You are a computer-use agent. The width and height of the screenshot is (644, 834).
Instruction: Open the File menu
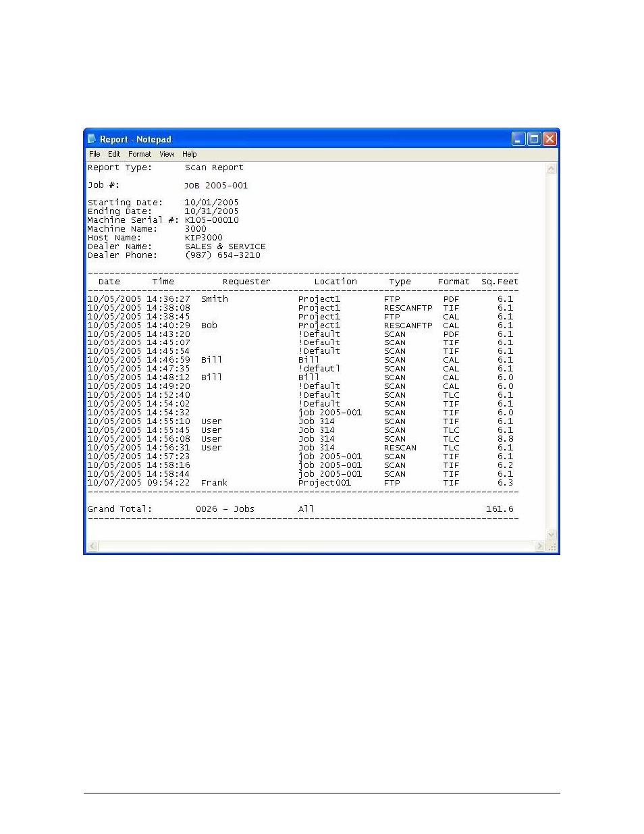pyautogui.click(x=95, y=154)
